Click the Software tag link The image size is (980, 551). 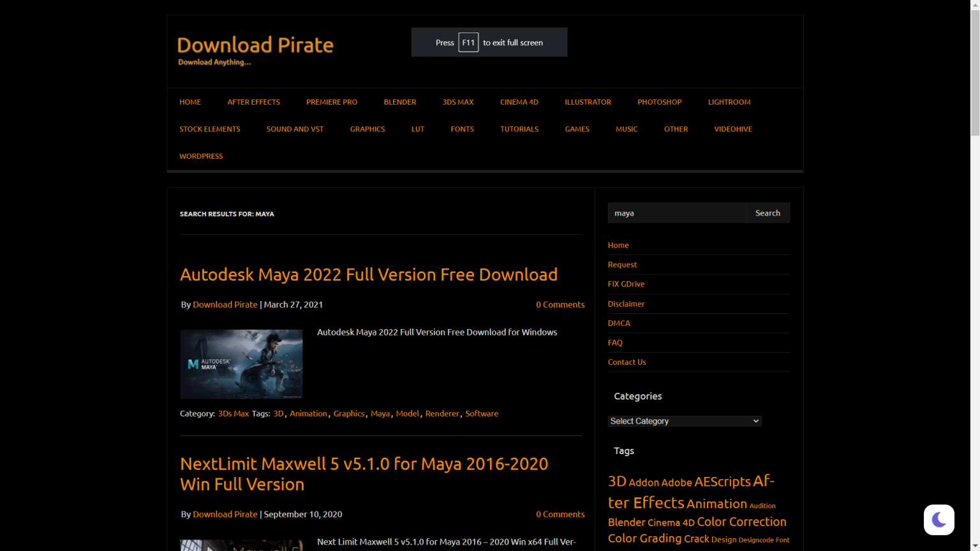click(x=482, y=414)
